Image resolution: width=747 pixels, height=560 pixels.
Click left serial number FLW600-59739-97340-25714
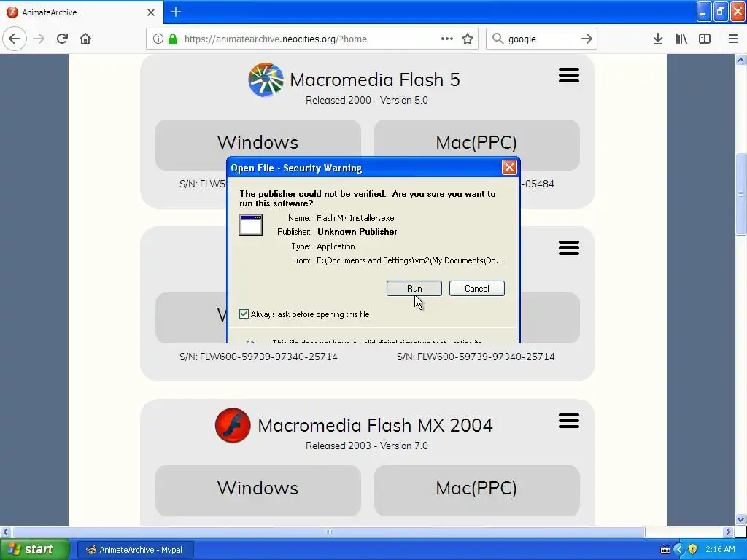coord(258,357)
